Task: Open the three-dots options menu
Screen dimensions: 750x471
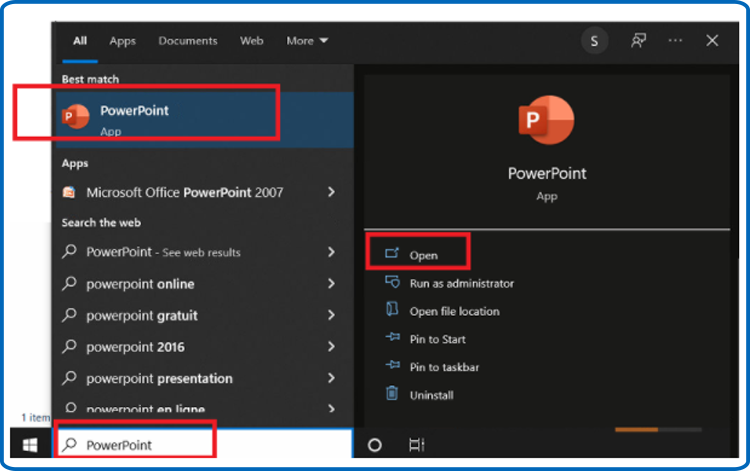Action: click(675, 41)
